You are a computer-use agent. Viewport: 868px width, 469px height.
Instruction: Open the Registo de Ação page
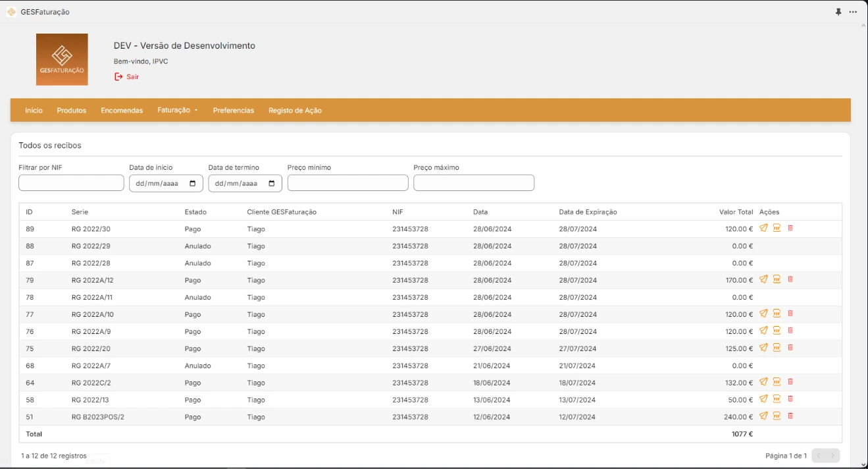(294, 110)
